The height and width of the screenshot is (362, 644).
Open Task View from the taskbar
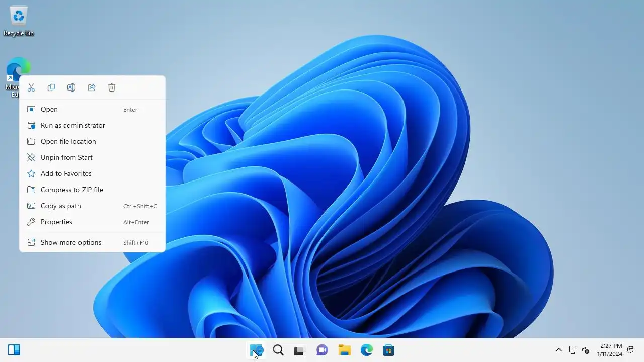point(299,350)
